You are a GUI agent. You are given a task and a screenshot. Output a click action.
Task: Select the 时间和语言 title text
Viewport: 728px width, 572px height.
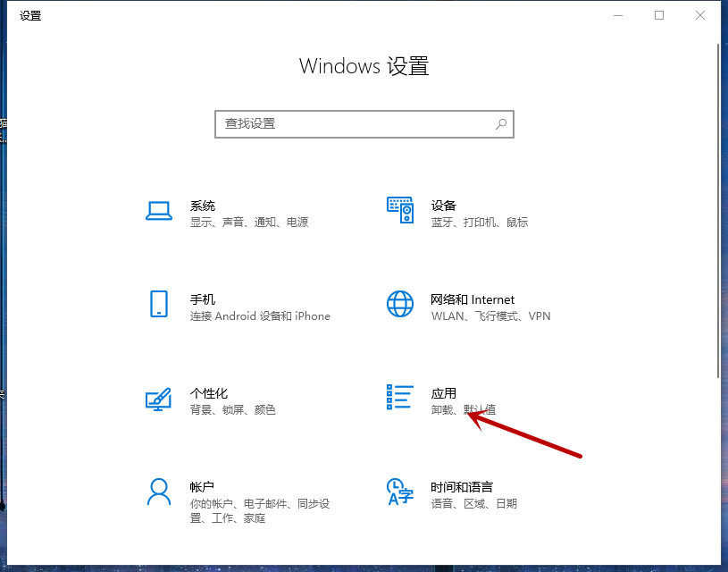tap(462, 487)
